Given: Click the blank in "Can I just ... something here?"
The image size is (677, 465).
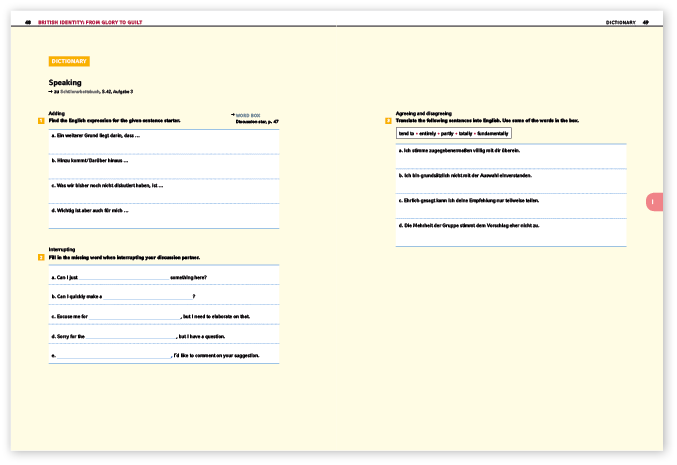Looking at the screenshot, I should (124, 277).
